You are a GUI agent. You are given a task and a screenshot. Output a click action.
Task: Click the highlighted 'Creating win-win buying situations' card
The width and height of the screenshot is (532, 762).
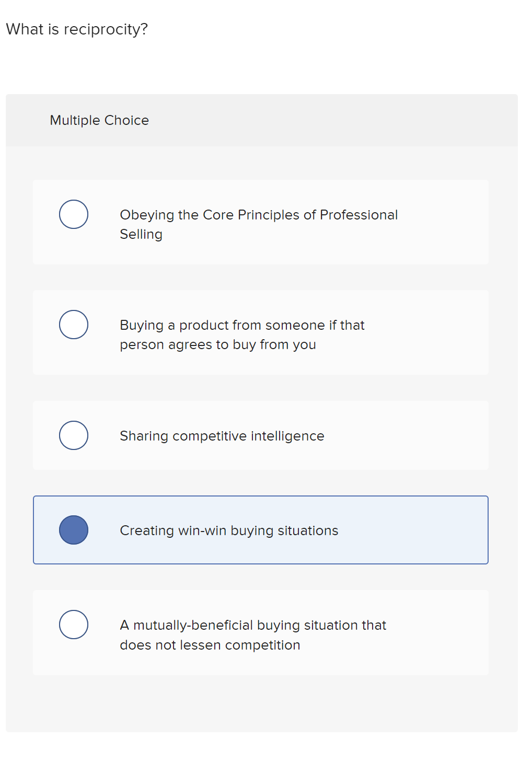coord(260,530)
